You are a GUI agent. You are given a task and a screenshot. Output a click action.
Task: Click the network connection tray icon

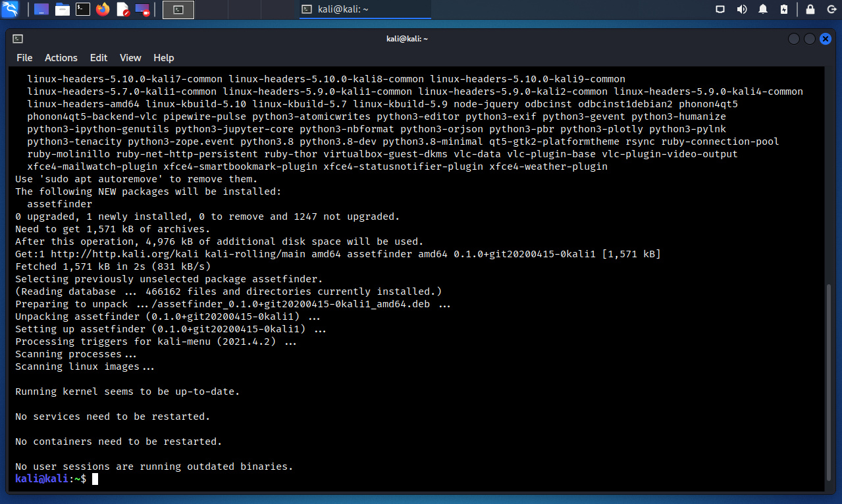coord(721,9)
